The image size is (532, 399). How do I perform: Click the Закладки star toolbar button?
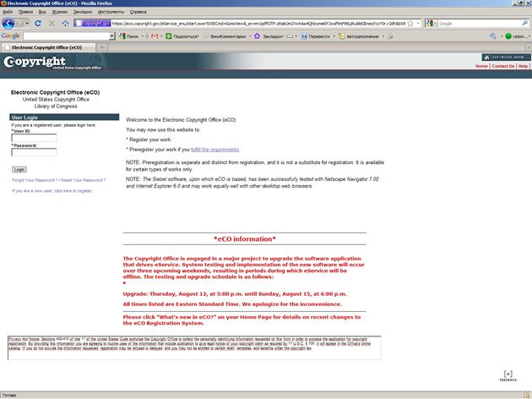pyautogui.click(x=269, y=36)
